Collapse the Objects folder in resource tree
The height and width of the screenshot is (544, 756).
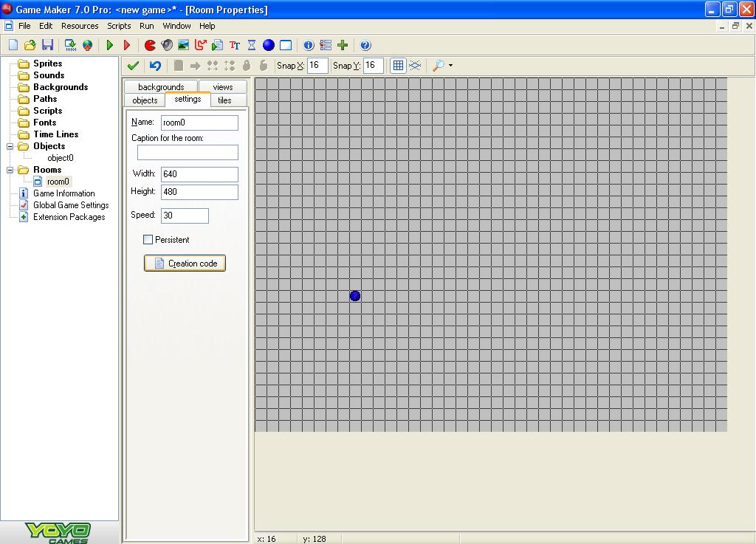[x=10, y=146]
